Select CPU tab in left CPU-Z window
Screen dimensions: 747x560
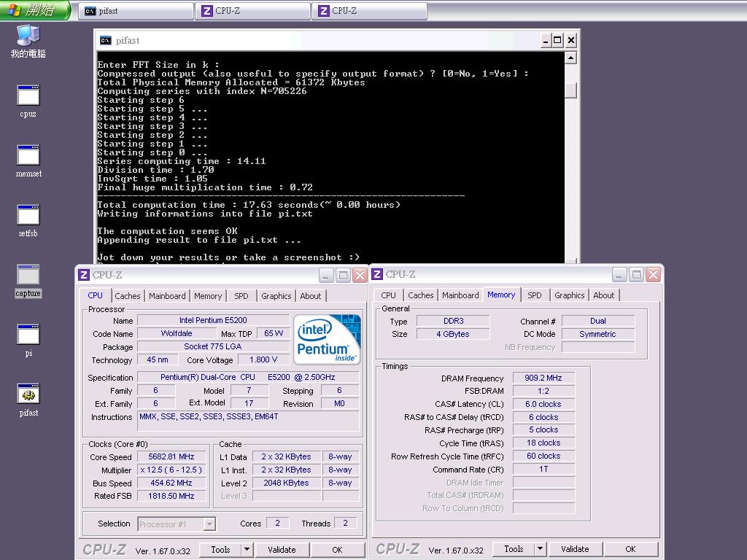96,295
